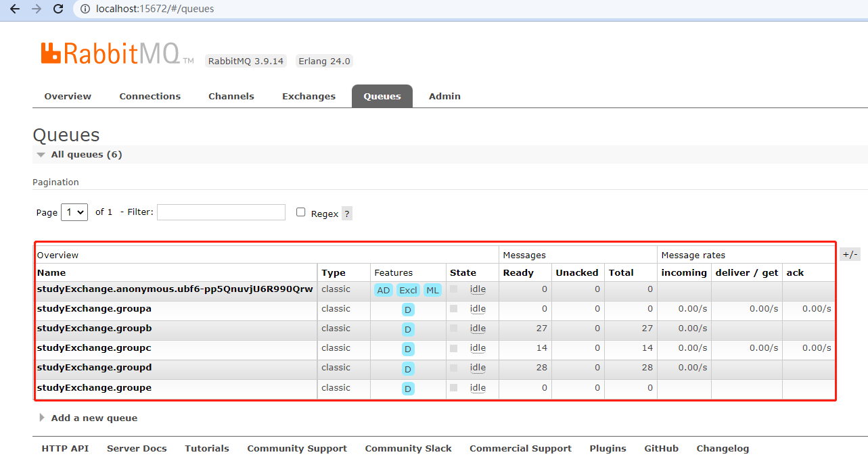Click the AD feature badge on anonymous queue

(x=384, y=291)
